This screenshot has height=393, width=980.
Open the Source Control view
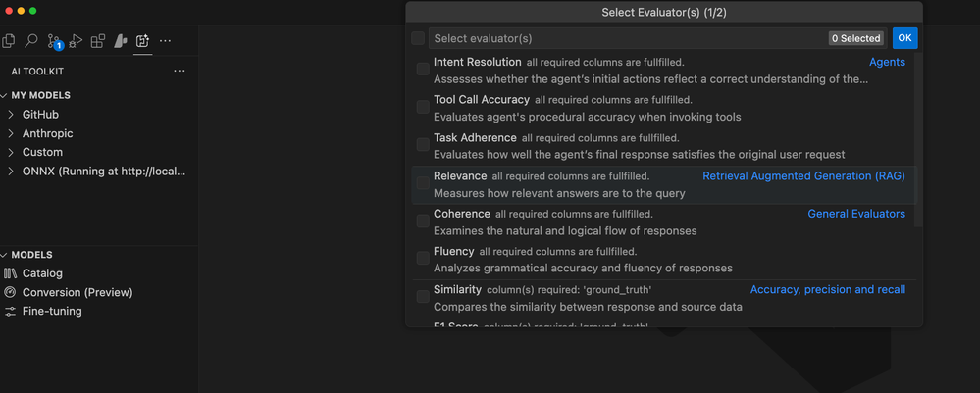54,41
